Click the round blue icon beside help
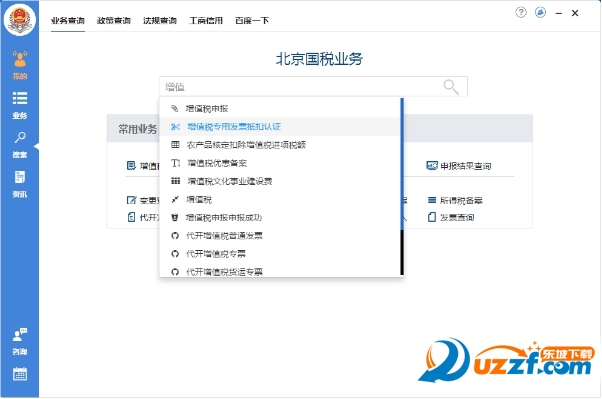 540,13
